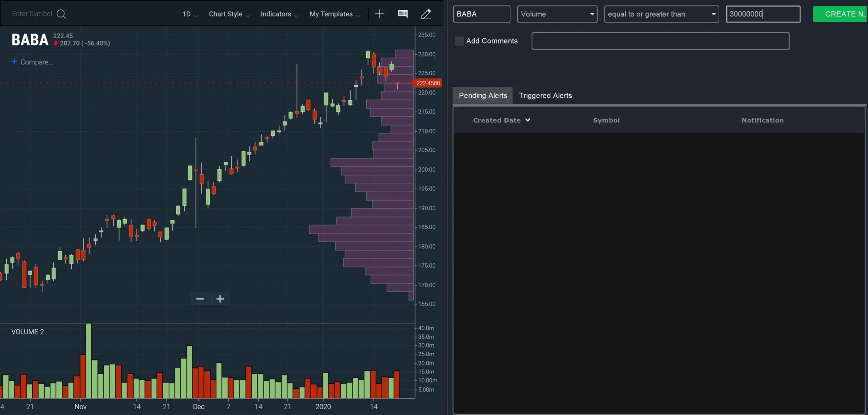Screen dimensions: 868x415
Task: Click the blue plus beside Compare
Action: (14, 62)
